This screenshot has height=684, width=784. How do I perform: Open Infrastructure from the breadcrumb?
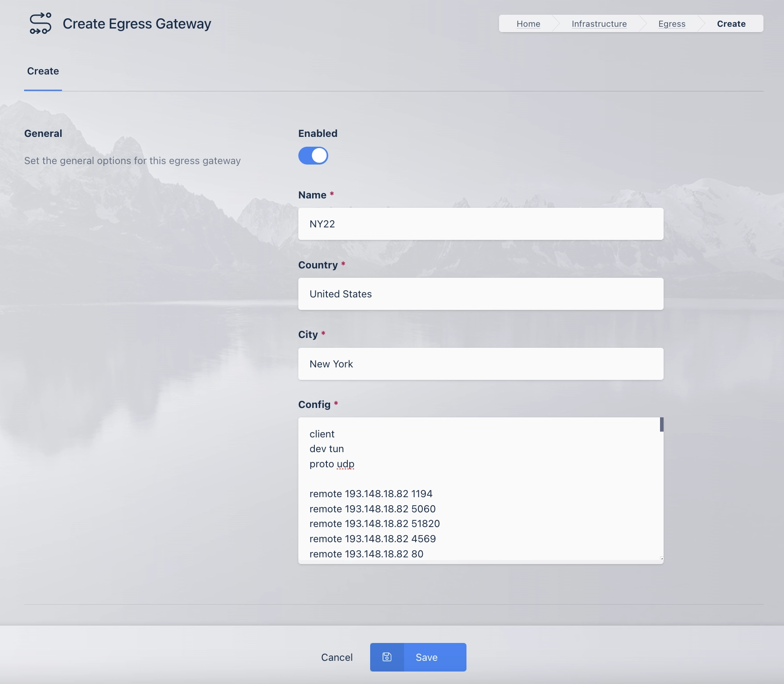click(x=599, y=24)
